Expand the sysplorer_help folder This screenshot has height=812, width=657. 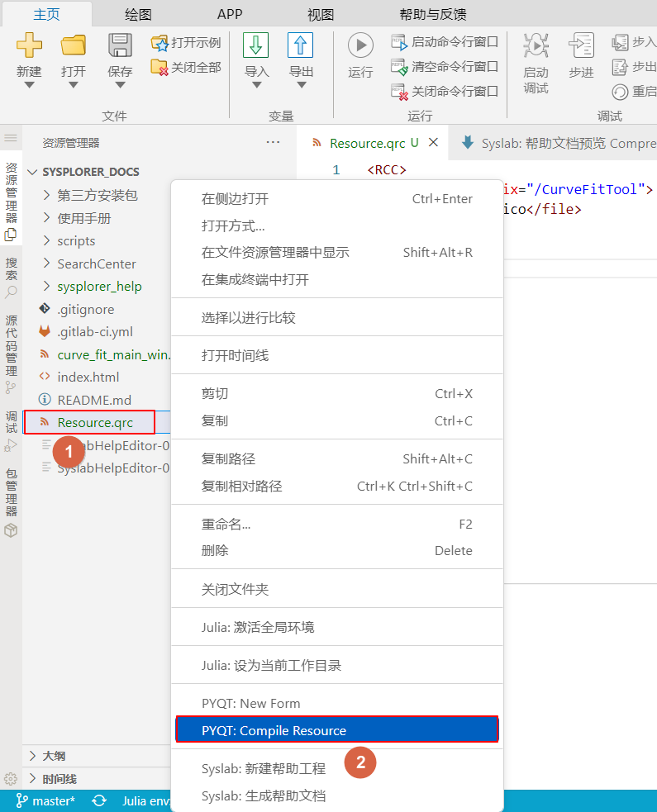click(46, 287)
